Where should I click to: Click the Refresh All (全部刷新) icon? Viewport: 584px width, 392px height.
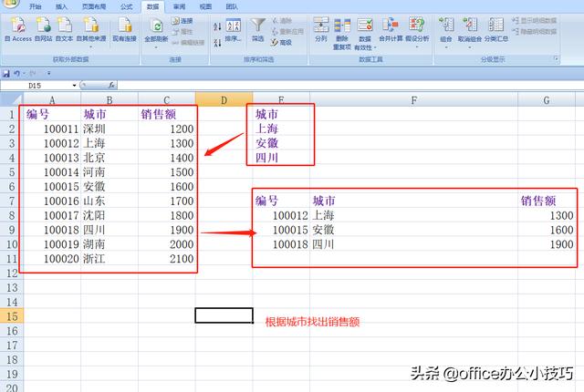(x=156, y=26)
